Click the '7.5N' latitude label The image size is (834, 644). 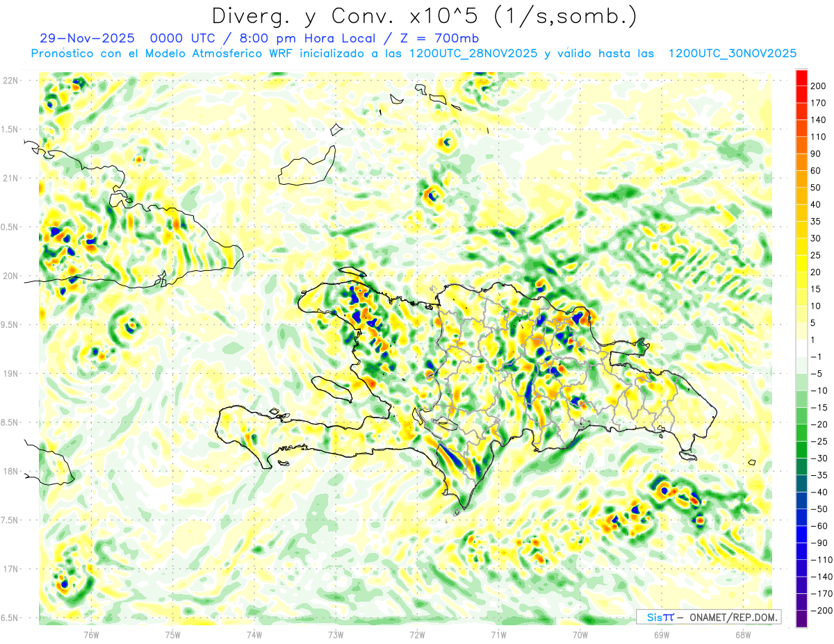(10, 520)
